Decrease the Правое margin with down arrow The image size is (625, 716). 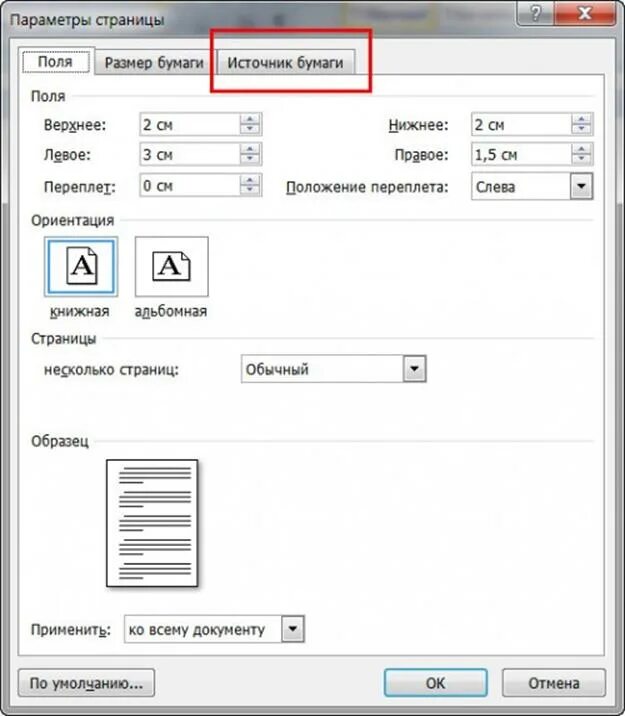(x=582, y=160)
